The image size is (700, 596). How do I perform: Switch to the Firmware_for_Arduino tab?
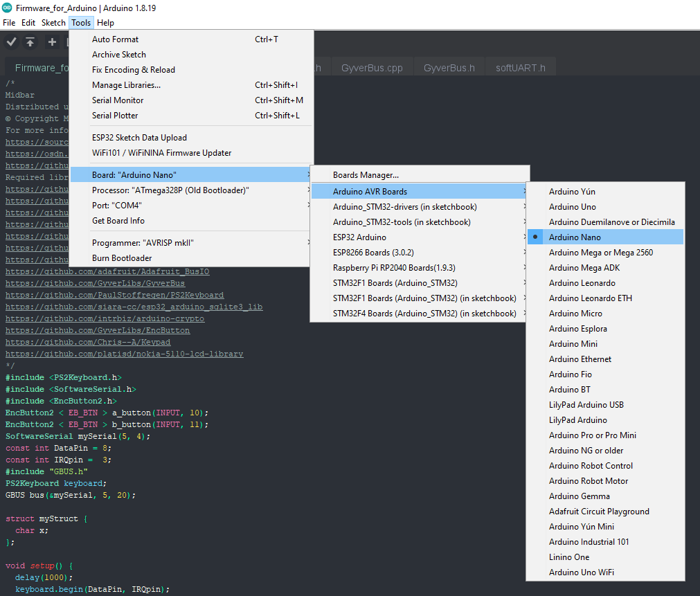point(37,68)
